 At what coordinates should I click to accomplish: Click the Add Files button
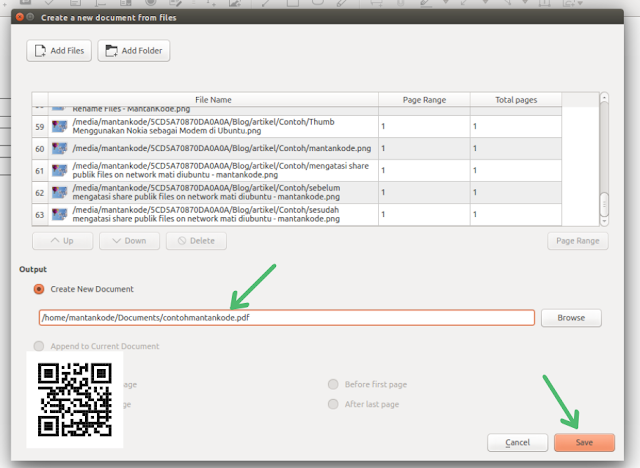[x=59, y=51]
